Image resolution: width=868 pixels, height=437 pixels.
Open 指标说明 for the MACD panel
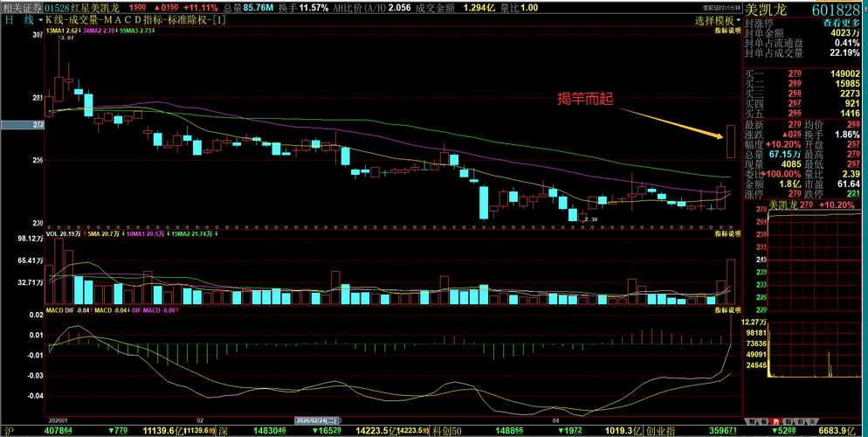tap(727, 310)
